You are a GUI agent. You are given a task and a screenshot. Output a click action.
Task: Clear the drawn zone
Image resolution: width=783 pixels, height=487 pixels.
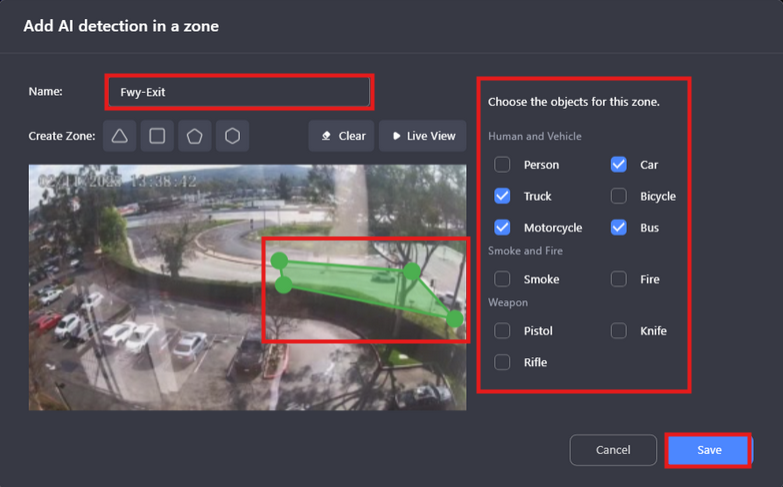(x=341, y=136)
